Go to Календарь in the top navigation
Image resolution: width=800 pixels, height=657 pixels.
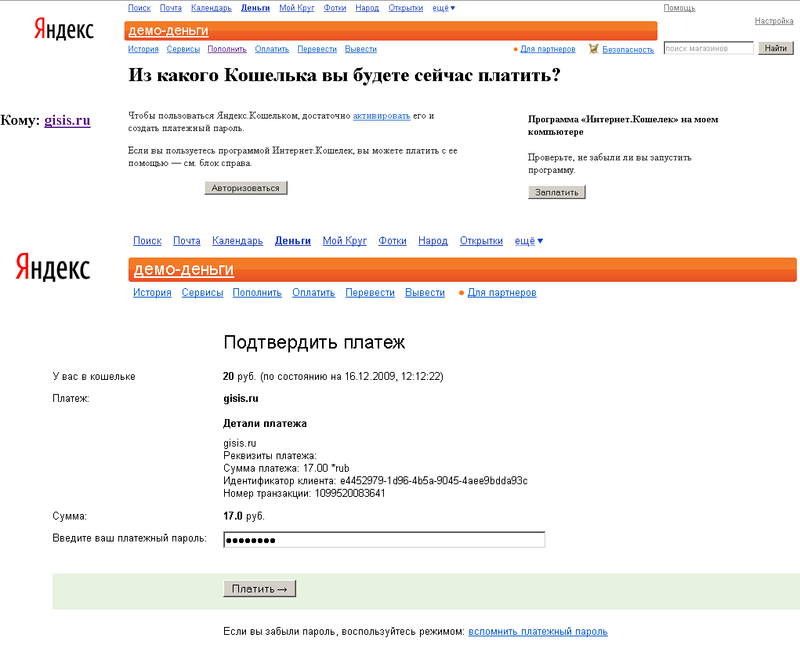coord(211,8)
